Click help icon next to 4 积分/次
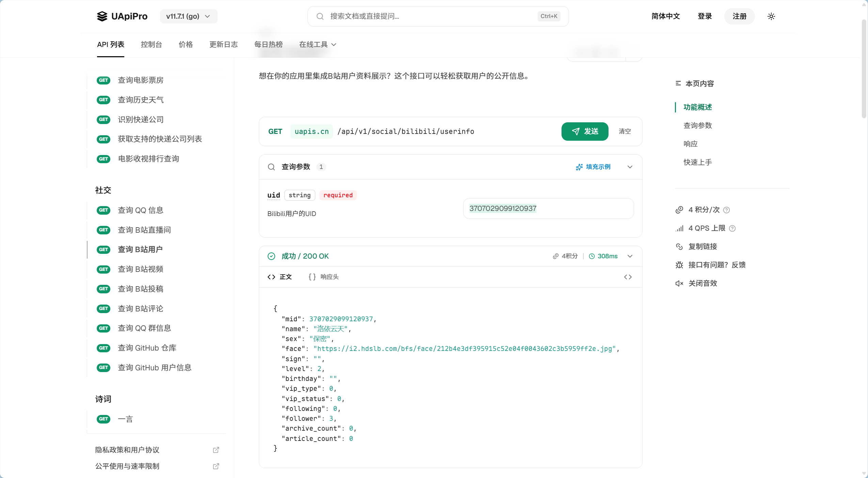This screenshot has width=868, height=478. [726, 210]
